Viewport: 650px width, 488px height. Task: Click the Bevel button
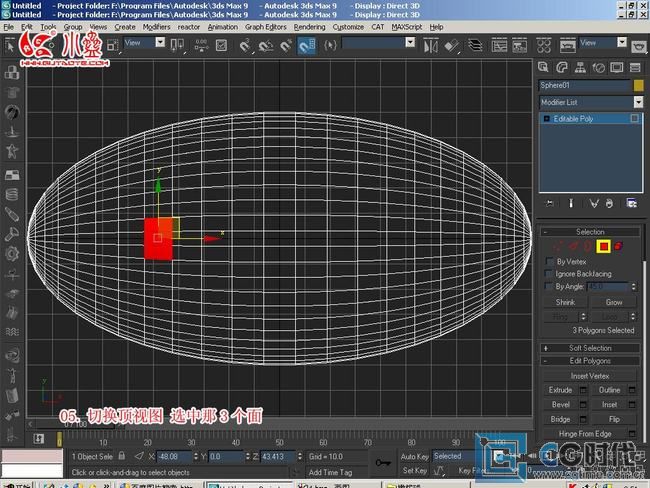560,405
